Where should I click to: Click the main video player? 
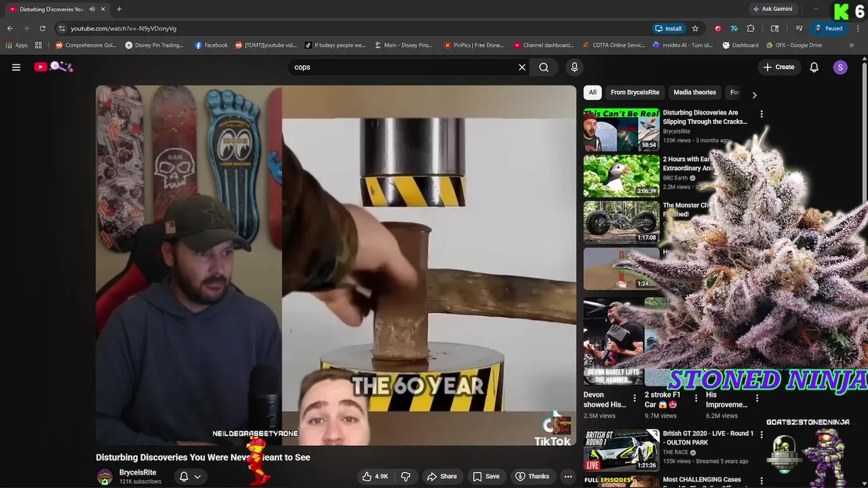336,266
